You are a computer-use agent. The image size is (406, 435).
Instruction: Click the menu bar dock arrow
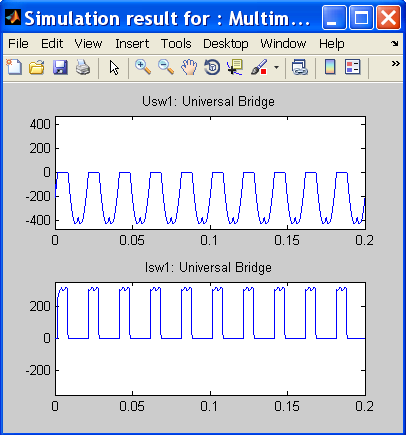[395, 43]
